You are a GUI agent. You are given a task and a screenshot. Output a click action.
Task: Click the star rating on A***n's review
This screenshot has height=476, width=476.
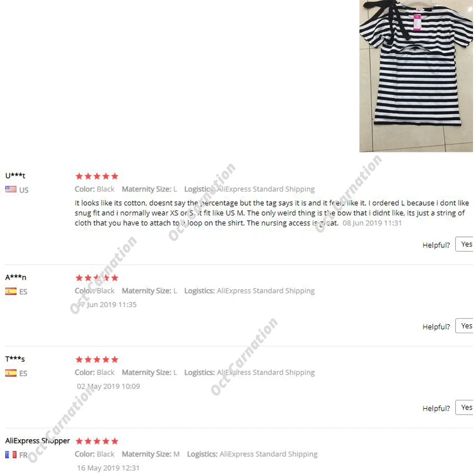(97, 278)
